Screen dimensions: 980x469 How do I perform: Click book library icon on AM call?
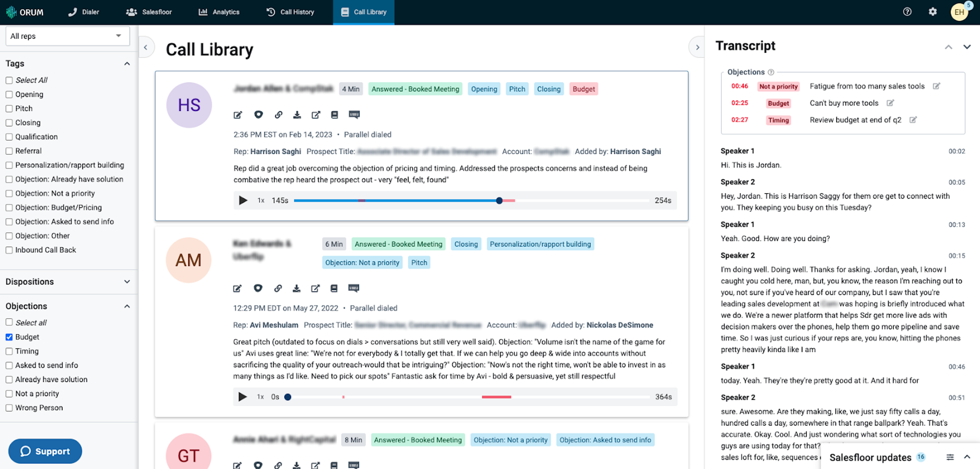click(334, 288)
